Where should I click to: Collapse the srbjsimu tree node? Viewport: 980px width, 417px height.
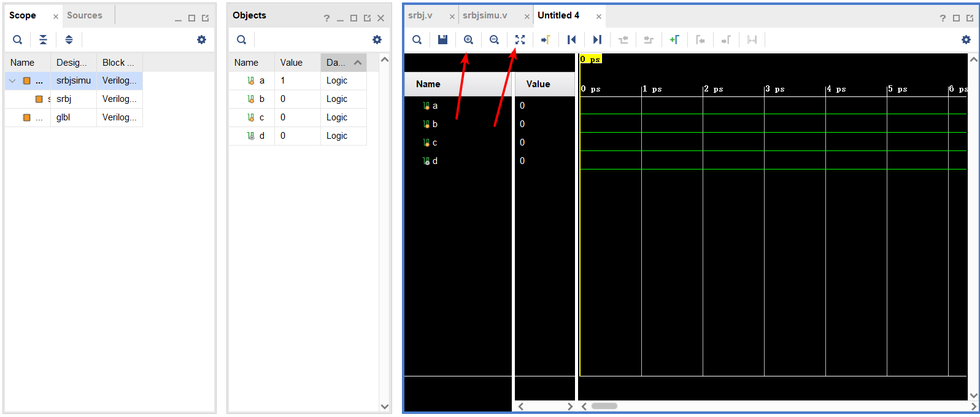[x=12, y=80]
